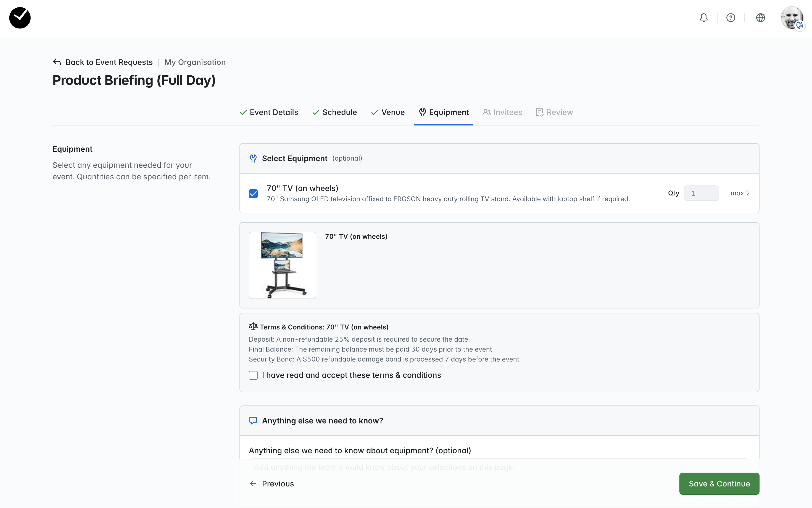Click the left arrow icon beside Previous

253,483
